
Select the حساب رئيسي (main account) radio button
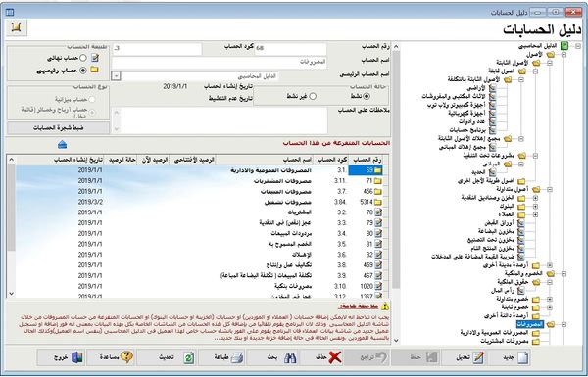click(83, 71)
